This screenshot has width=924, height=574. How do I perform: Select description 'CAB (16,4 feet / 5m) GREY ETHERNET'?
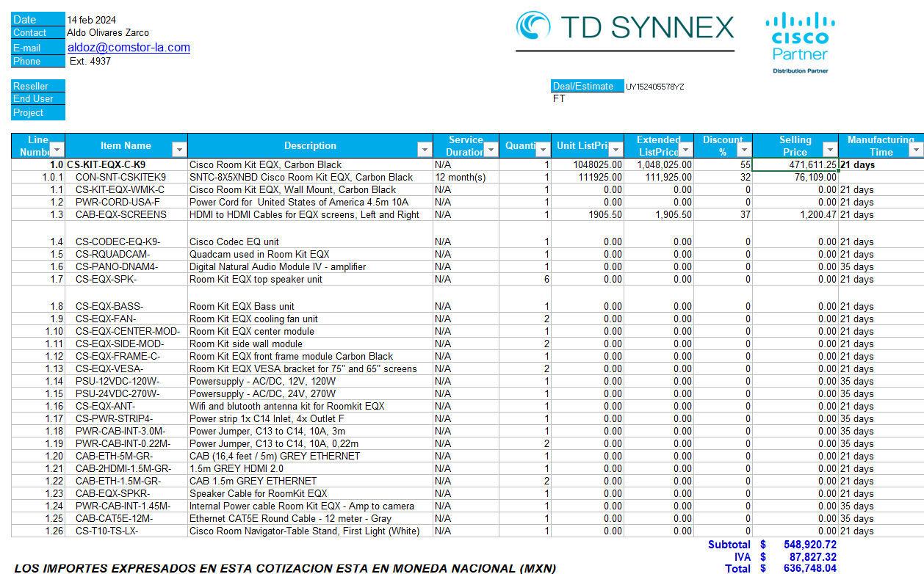tap(275, 457)
